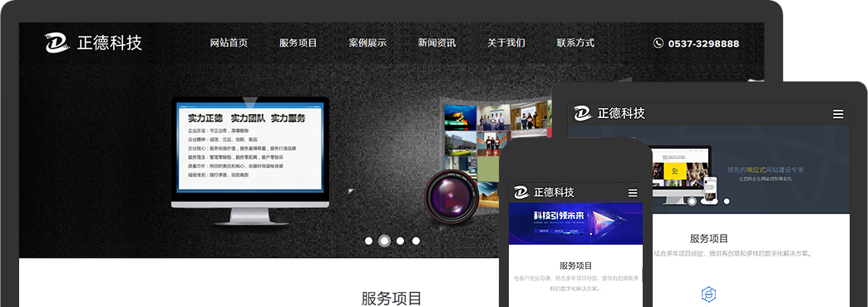Click the blue hexagon service icon on tablet
The height and width of the screenshot is (307, 868).
point(708,295)
